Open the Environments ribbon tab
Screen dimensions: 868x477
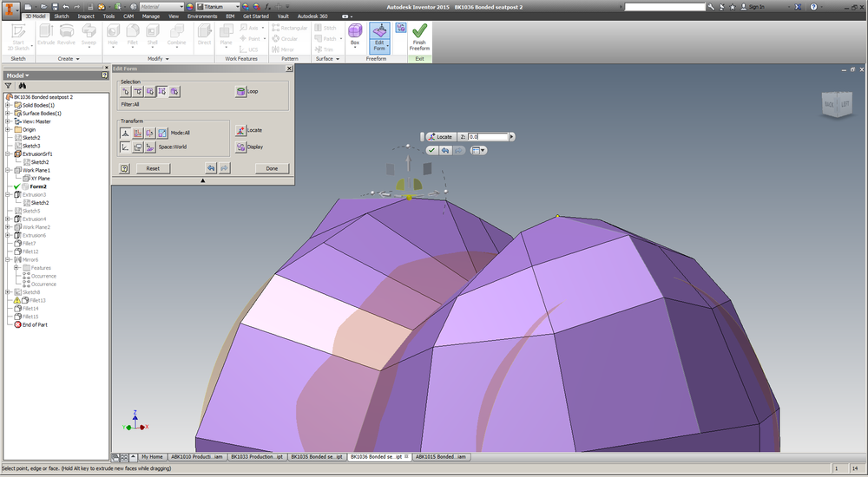coord(202,16)
